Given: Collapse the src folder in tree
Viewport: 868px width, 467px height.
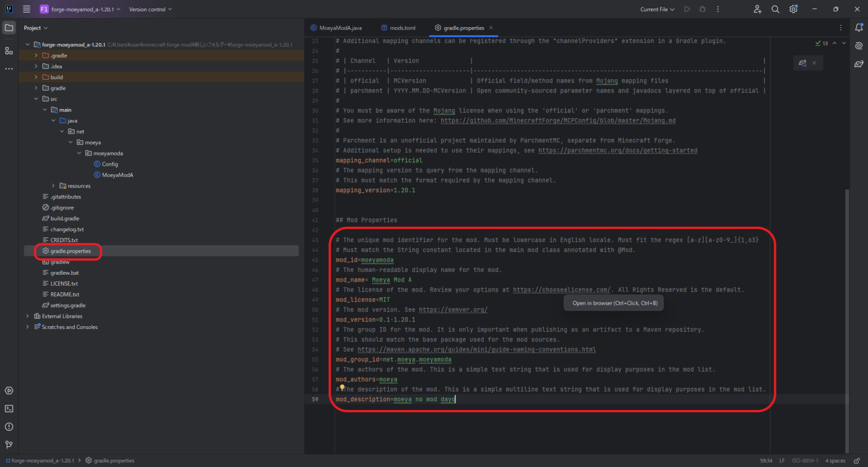Looking at the screenshot, I should pyautogui.click(x=36, y=99).
